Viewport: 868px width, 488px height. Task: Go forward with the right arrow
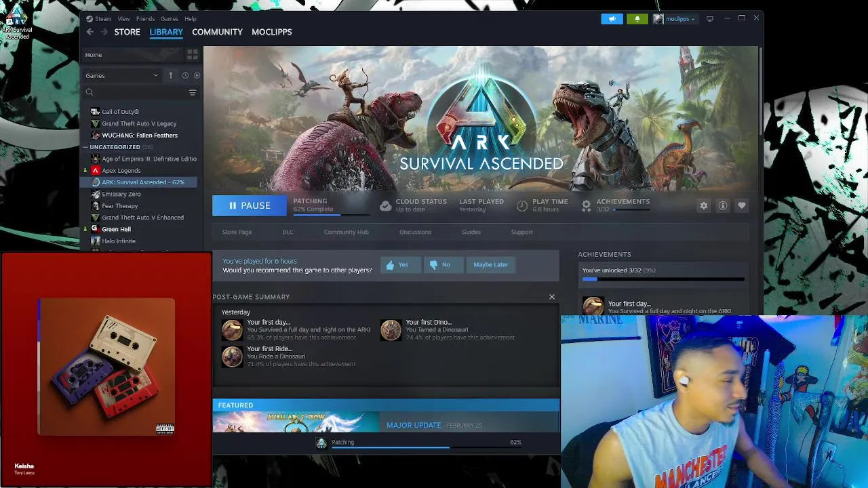click(x=104, y=32)
